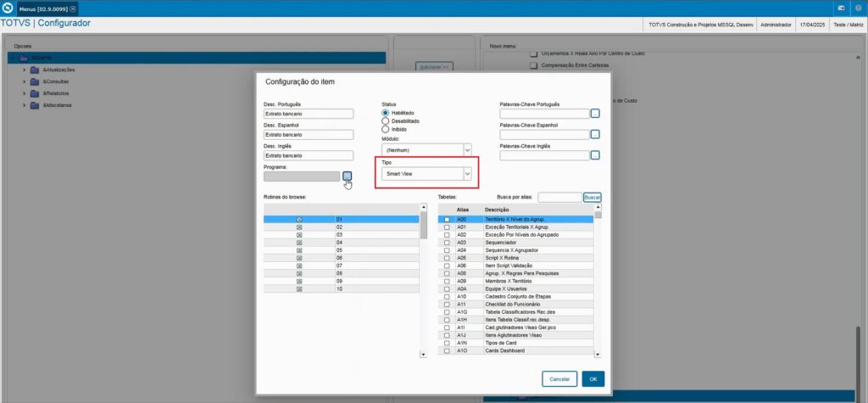
Task: Open the Módulo dropdown
Action: (x=426, y=150)
